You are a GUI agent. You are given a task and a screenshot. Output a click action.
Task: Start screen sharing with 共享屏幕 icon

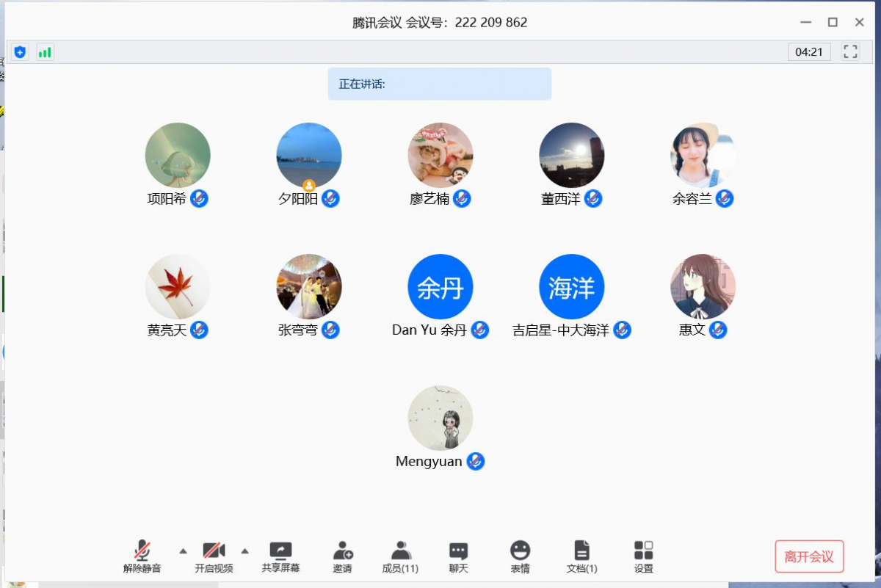point(282,551)
